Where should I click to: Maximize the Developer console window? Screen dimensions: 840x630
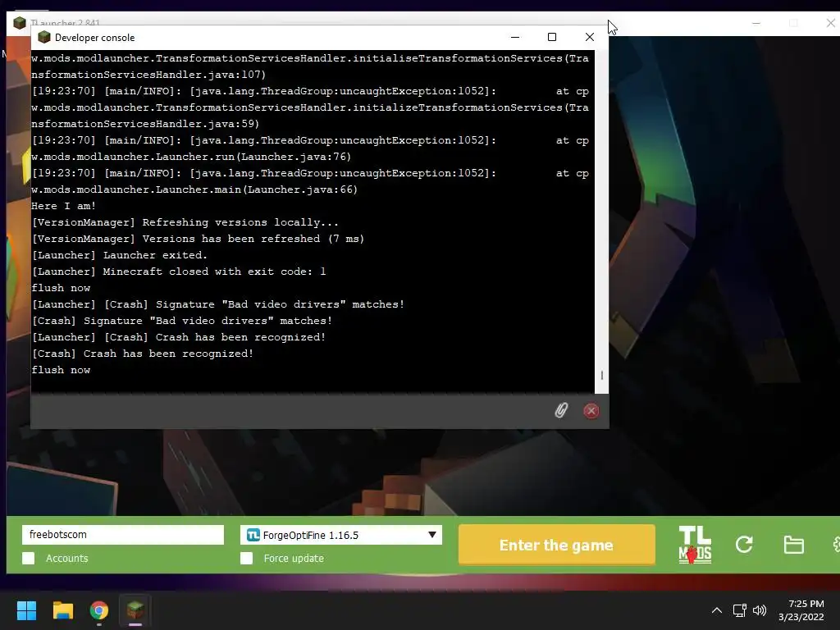(x=552, y=37)
